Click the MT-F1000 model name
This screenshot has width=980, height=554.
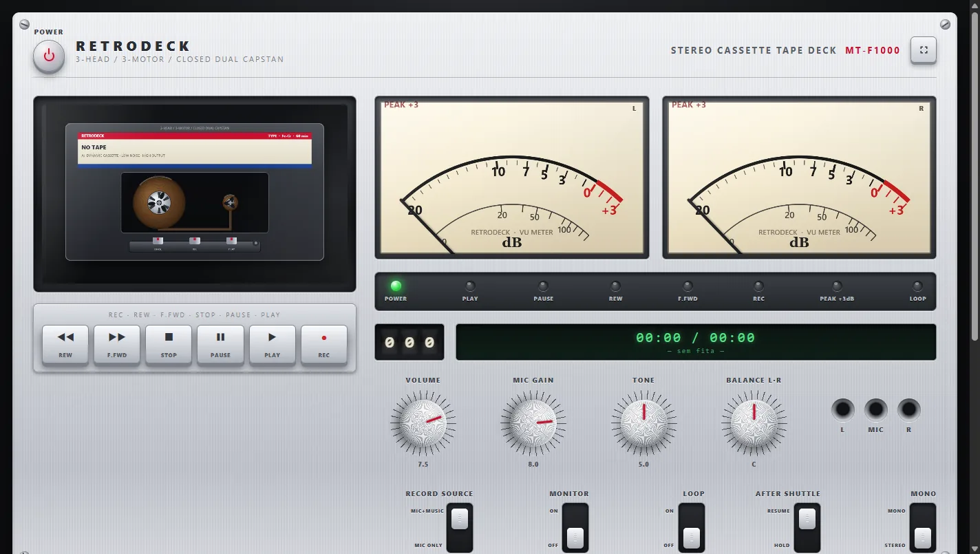click(873, 50)
